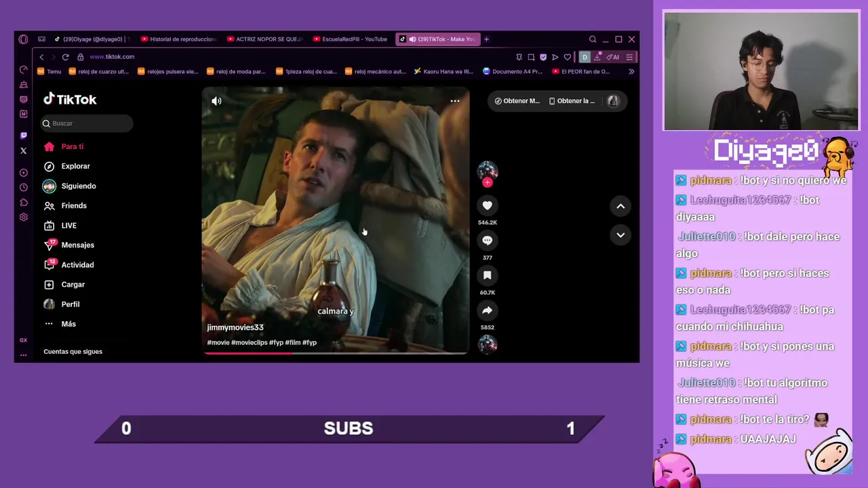Take snapshot with capture icon
This screenshot has width=868, height=488.
531,57
